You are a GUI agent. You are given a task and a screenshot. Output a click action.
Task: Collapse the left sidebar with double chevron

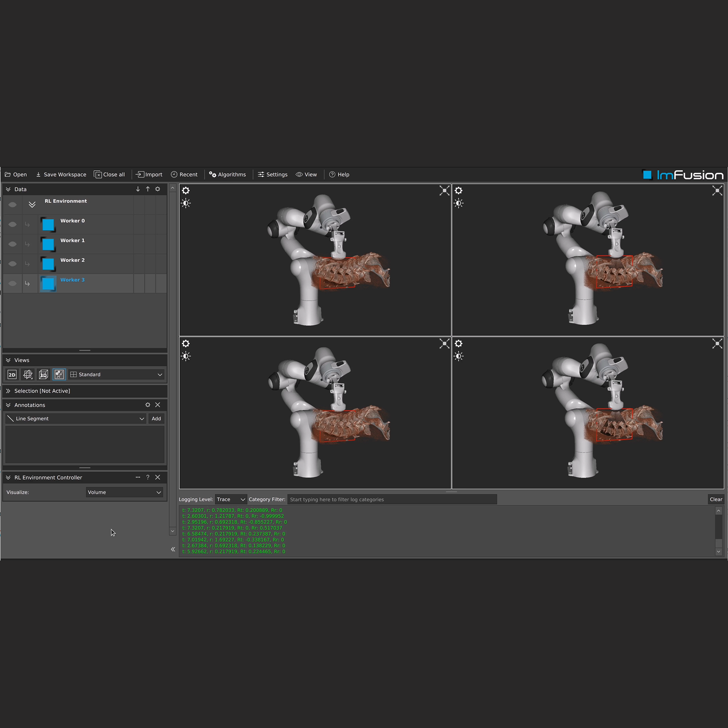[173, 549]
